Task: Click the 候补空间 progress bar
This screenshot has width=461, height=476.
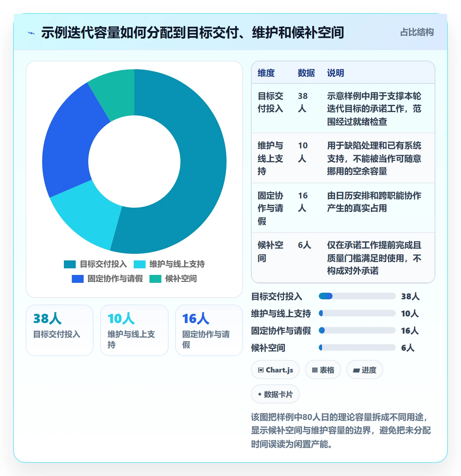Action: [x=357, y=347]
